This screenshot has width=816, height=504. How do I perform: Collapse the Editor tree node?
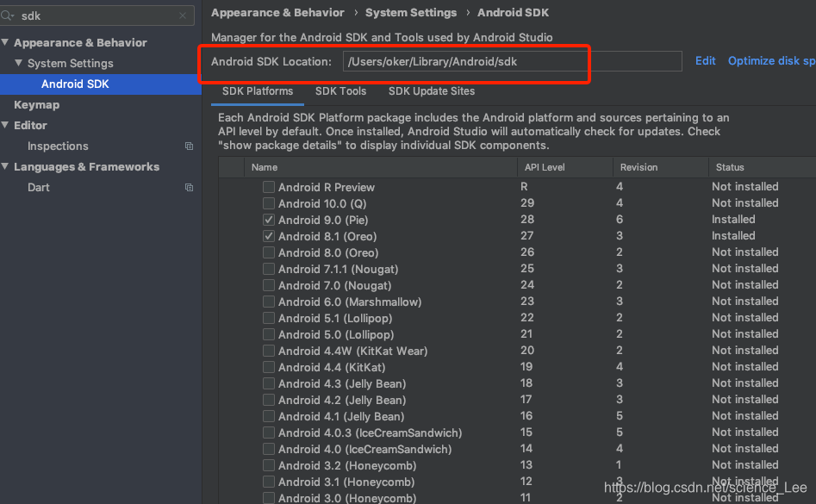tap(5, 125)
